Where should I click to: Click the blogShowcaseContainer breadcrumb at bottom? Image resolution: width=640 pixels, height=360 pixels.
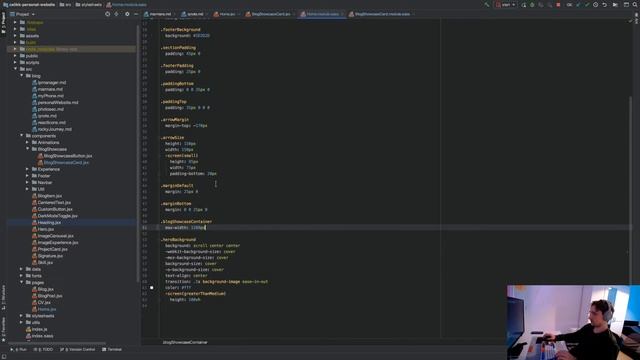(x=185, y=342)
